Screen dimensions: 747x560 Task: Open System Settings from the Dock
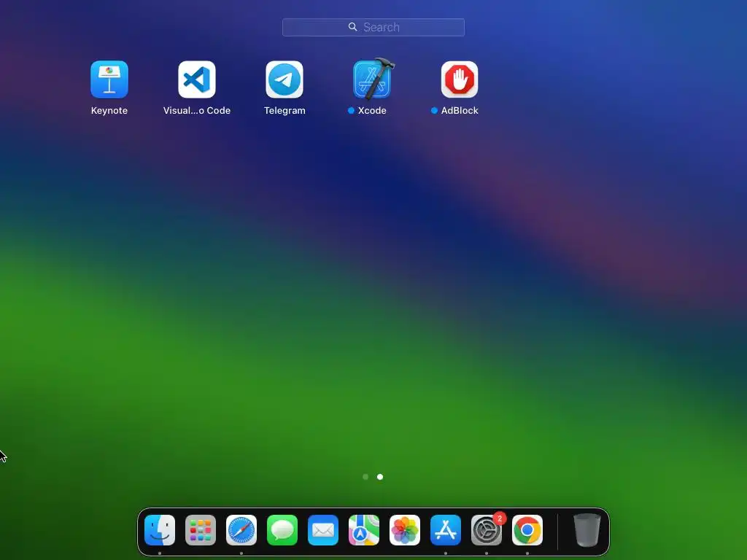pyautogui.click(x=487, y=530)
